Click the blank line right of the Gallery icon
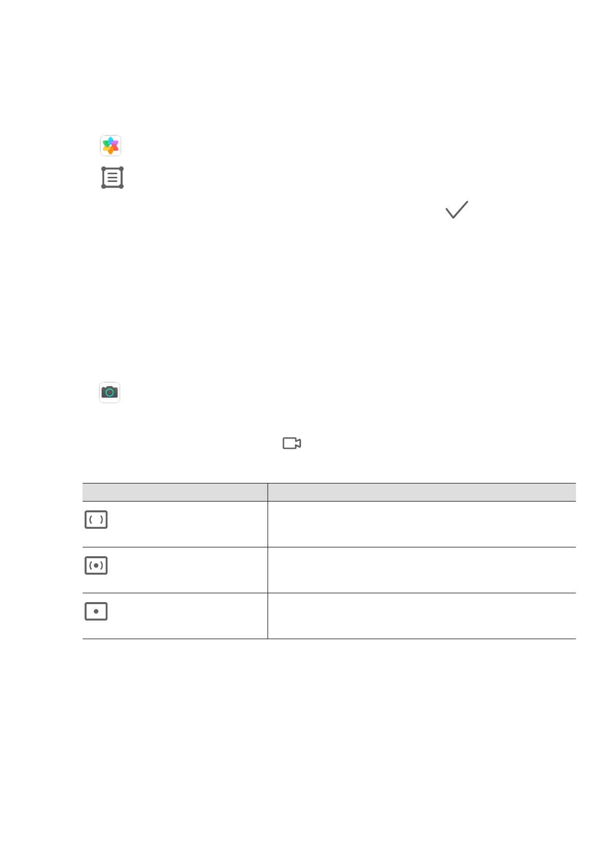Image resolution: width=614 pixels, height=868 pixels. 309,146
